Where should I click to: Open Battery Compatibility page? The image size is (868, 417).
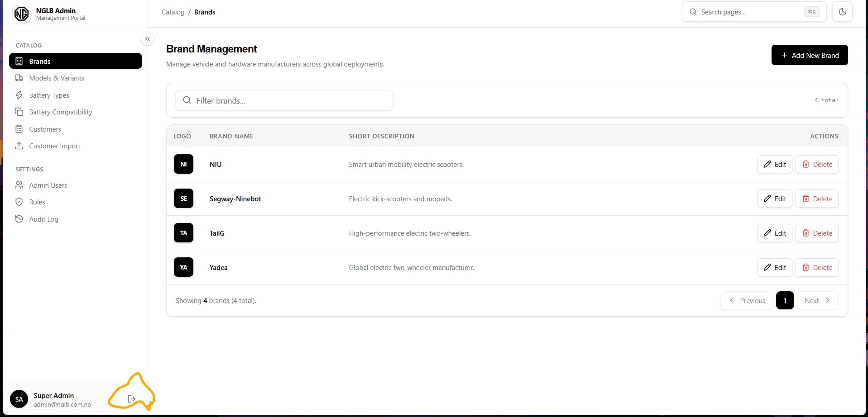click(76, 112)
